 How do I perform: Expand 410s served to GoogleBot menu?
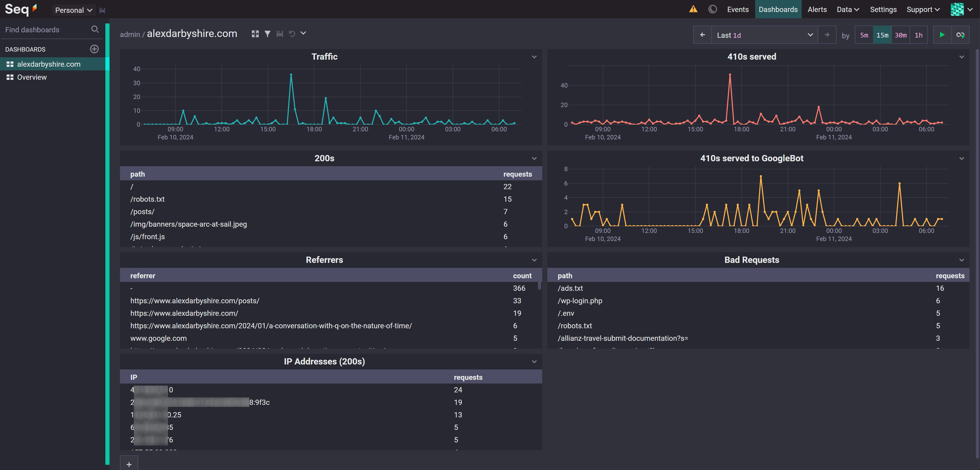coord(962,158)
